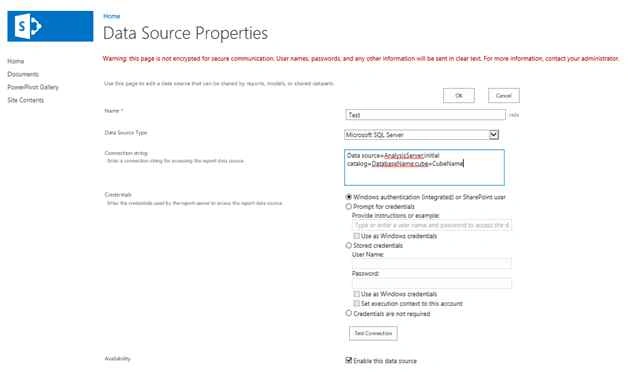This screenshot has width=628, height=372.
Task: Toggle the Enable this data source checkbox
Action: click(348, 360)
